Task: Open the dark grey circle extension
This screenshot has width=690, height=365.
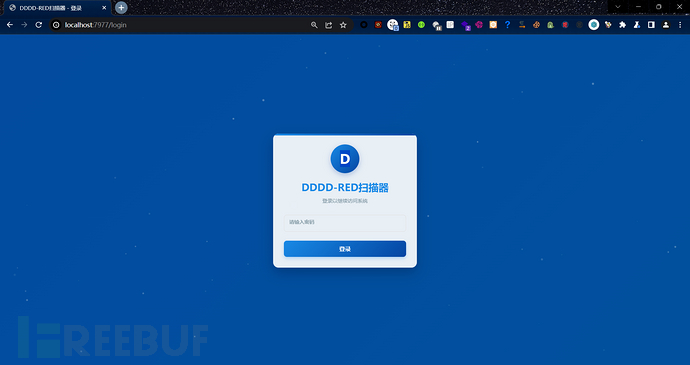Action: (x=580, y=25)
